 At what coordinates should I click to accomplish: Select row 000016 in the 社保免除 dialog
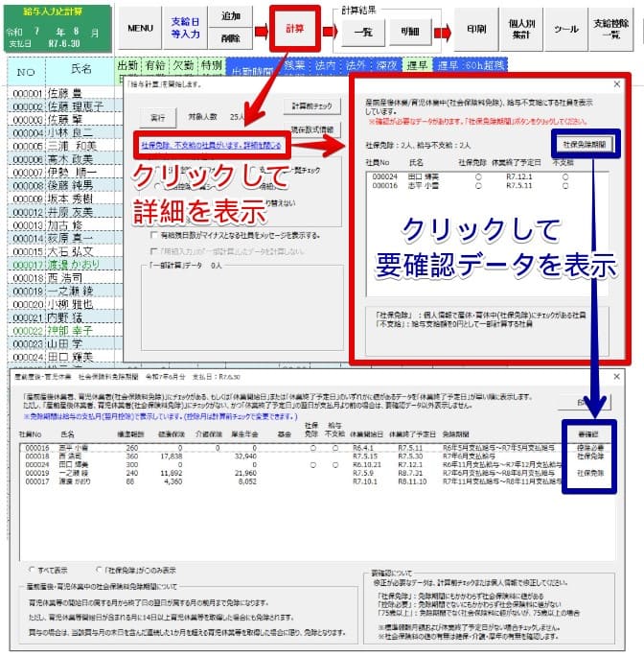(x=487, y=185)
